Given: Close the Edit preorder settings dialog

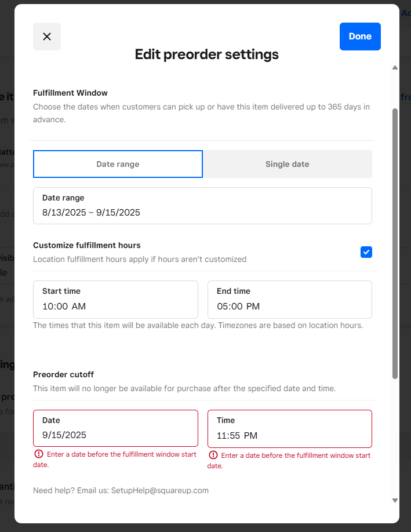Looking at the screenshot, I should click(x=47, y=37).
